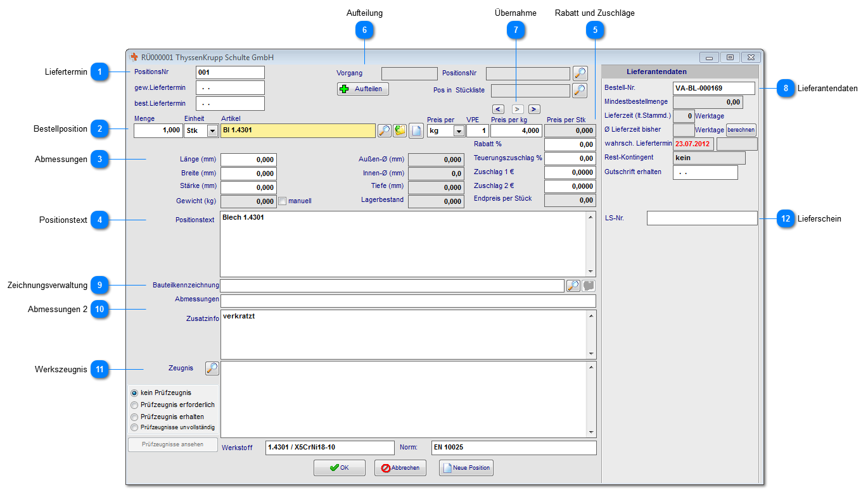Open the folder icon next to the Artikel field
This screenshot has height=490, width=868.
point(400,131)
